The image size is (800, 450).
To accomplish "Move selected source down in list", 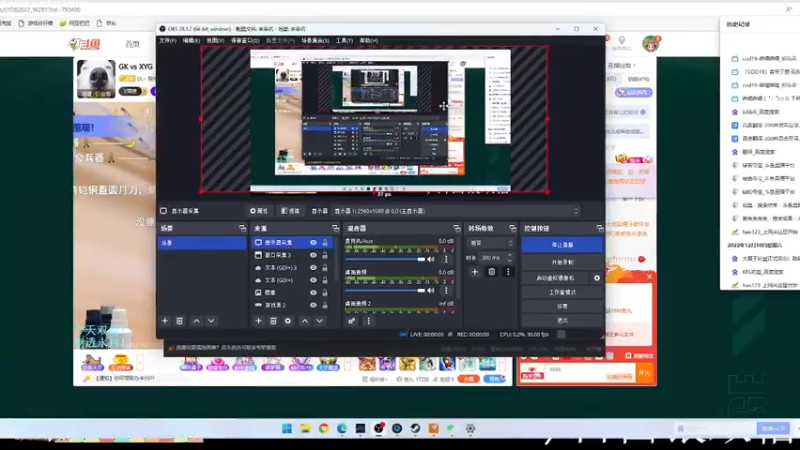I will point(319,321).
